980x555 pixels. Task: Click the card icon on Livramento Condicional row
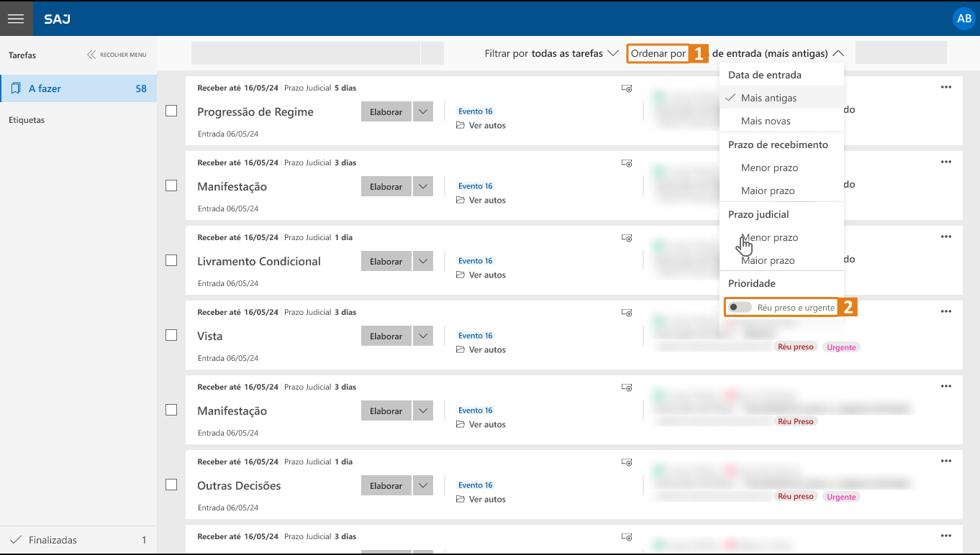pyautogui.click(x=627, y=238)
